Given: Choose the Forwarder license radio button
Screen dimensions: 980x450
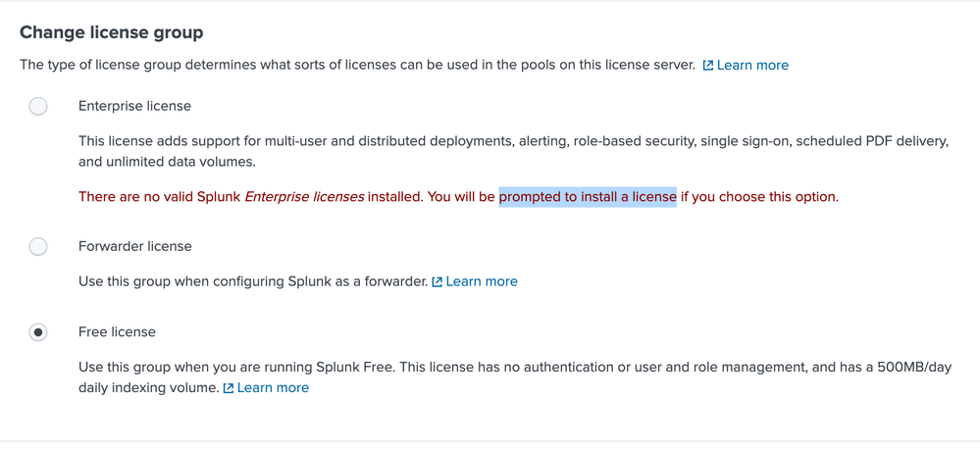Looking at the screenshot, I should coord(38,246).
